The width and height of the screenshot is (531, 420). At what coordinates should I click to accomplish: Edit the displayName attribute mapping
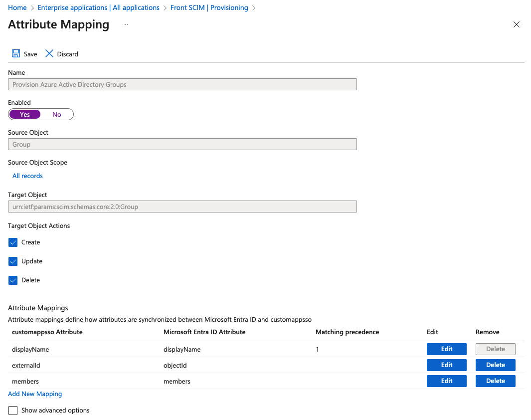click(446, 349)
